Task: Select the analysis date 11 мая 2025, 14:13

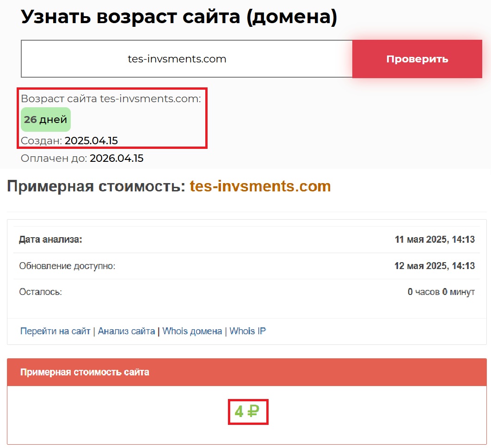Action: coord(435,239)
